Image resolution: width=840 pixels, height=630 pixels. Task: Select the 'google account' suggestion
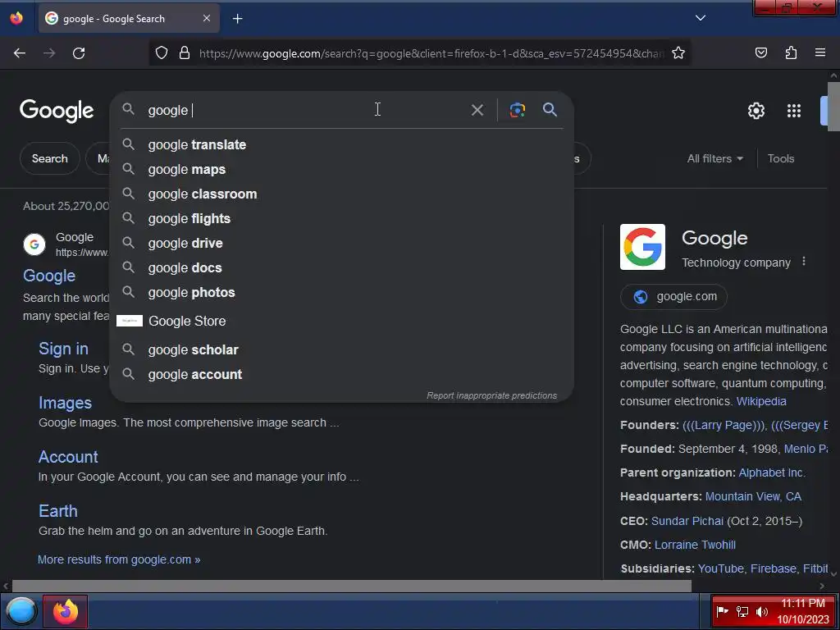tap(341, 374)
